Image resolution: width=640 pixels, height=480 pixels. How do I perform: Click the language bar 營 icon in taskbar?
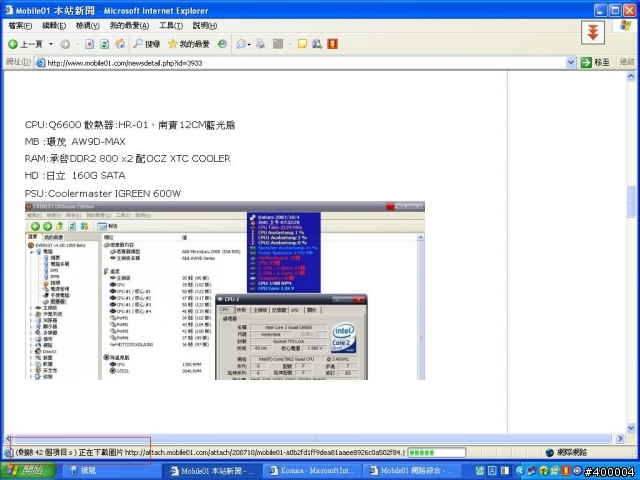(x=479, y=471)
